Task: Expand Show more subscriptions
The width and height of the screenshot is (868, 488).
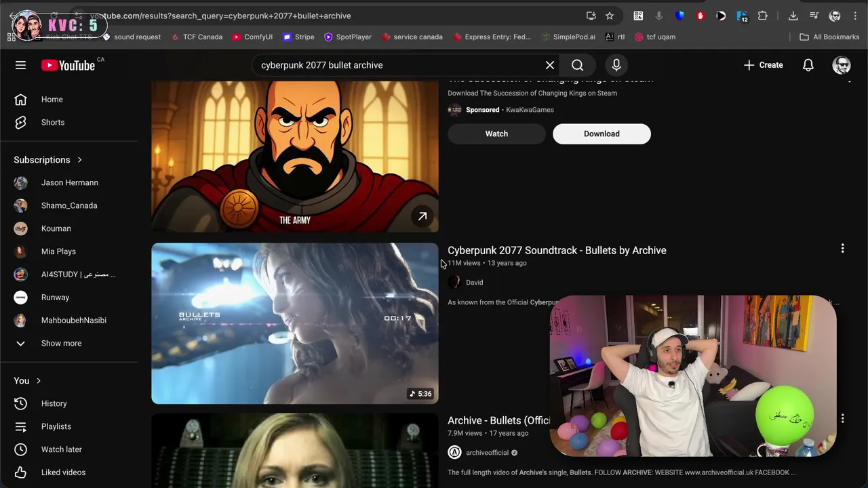Action: tap(69, 344)
